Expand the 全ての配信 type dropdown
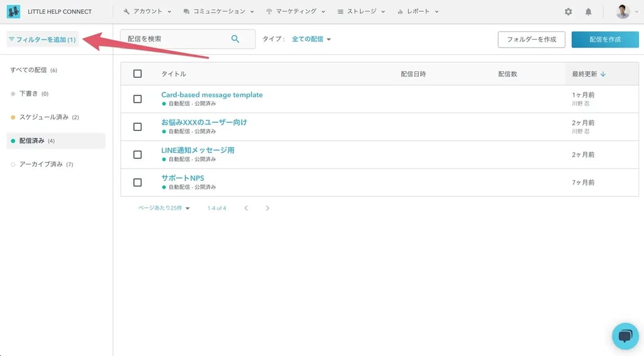The height and width of the screenshot is (356, 644). click(x=311, y=39)
